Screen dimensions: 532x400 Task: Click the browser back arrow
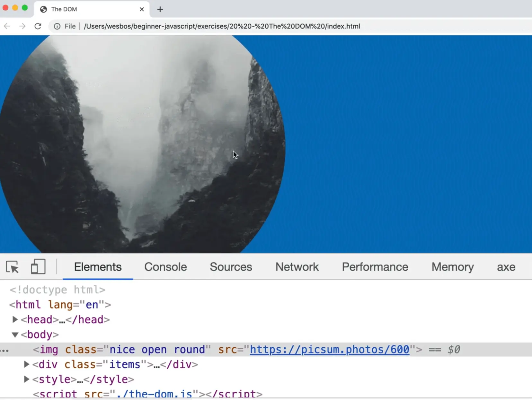(7, 26)
